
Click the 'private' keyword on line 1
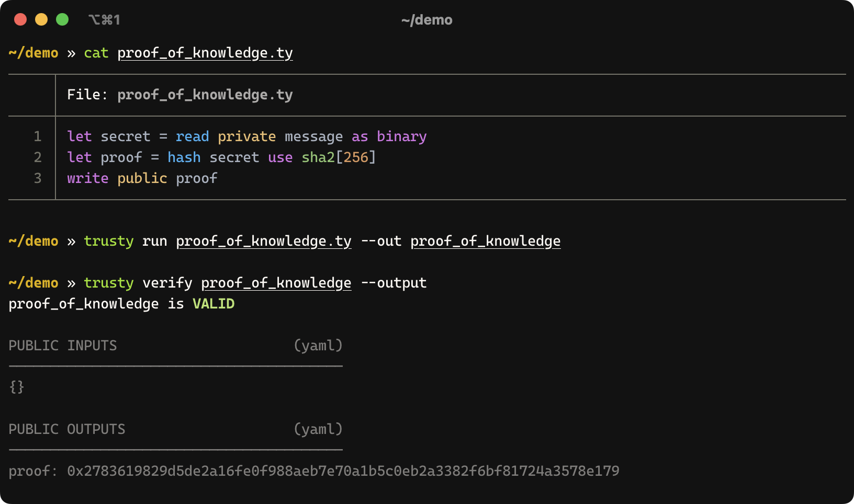click(247, 136)
